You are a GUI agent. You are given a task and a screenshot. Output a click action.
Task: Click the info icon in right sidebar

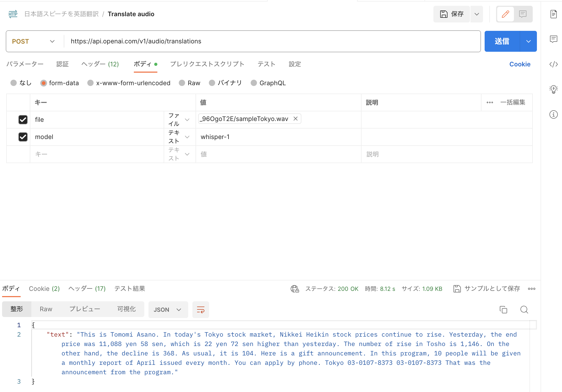point(553,114)
